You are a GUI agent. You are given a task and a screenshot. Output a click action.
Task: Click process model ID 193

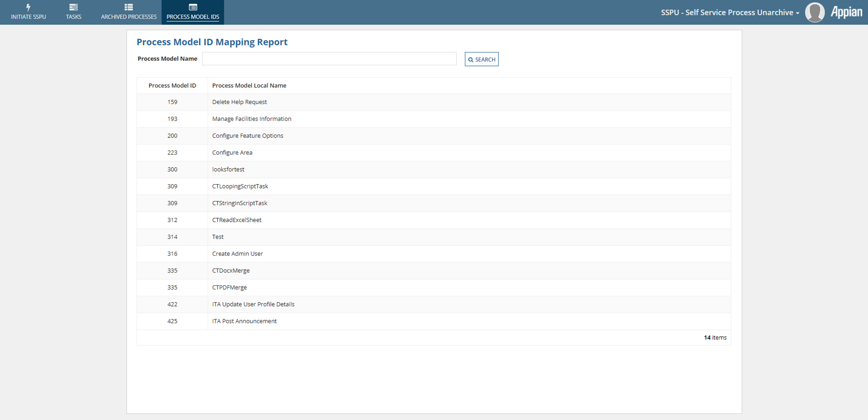(x=172, y=119)
